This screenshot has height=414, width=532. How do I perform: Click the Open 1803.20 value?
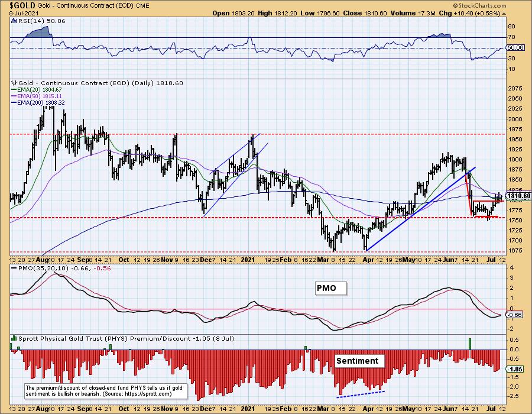[x=233, y=13]
